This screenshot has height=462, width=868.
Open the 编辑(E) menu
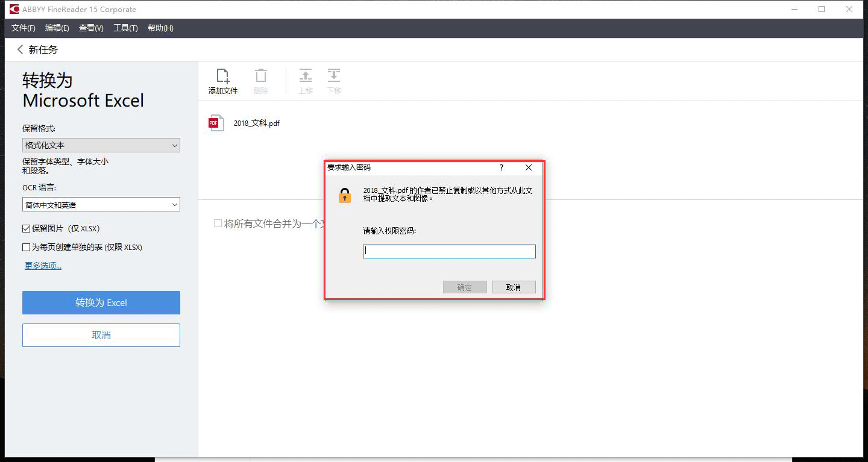point(57,28)
